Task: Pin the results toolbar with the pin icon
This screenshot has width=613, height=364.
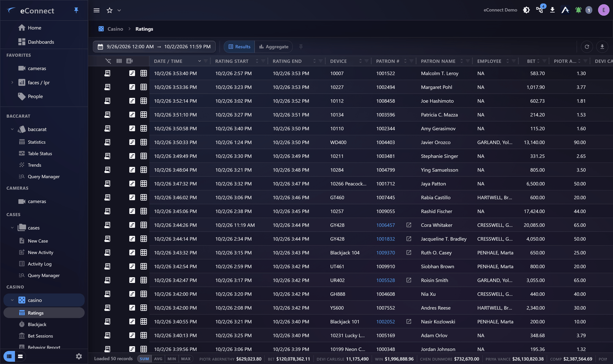Action: click(x=301, y=47)
